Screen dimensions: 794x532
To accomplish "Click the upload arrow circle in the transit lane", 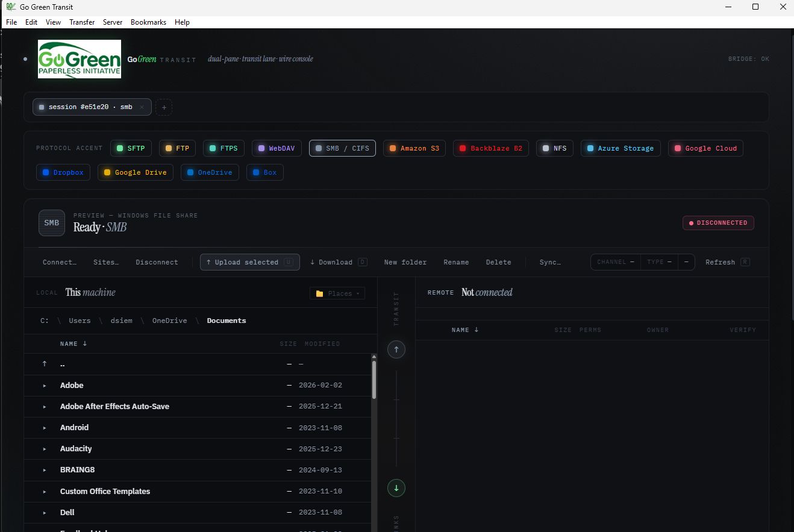I will pyautogui.click(x=396, y=349).
